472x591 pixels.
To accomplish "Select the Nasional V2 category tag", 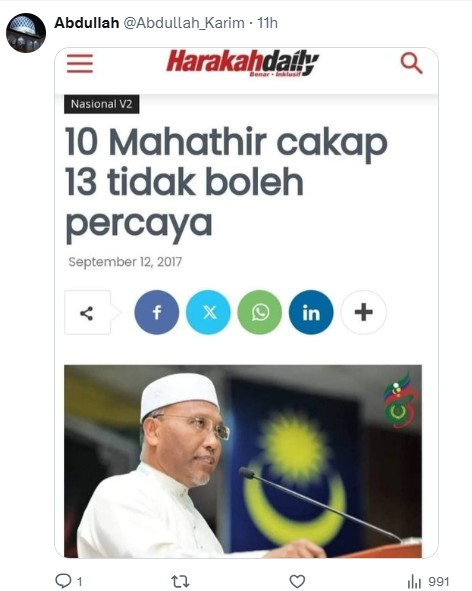I will (101, 104).
